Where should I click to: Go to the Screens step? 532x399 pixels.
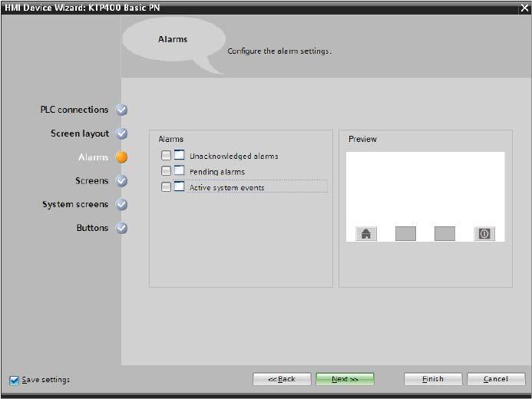click(91, 180)
